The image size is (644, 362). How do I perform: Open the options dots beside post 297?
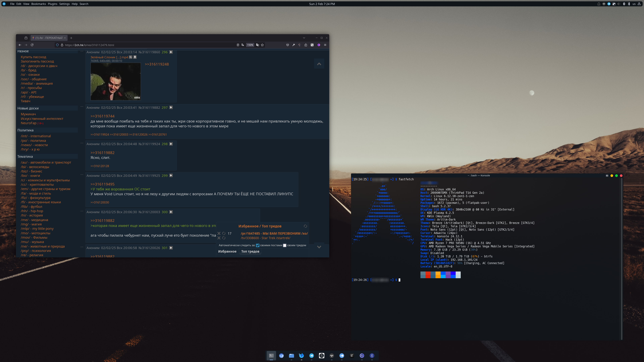(82, 107)
